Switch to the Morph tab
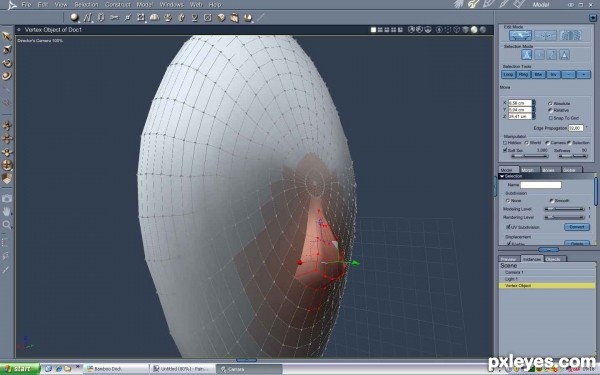The height and width of the screenshot is (375, 600). [x=527, y=170]
